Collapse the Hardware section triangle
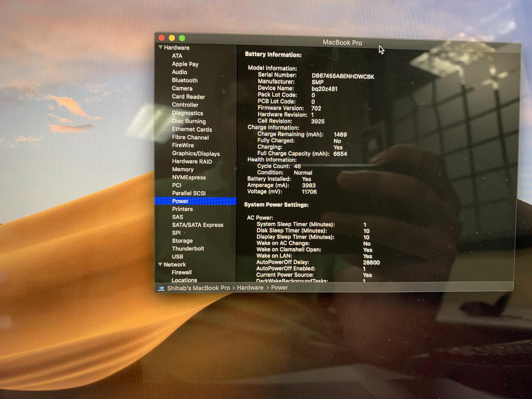 tap(160, 47)
